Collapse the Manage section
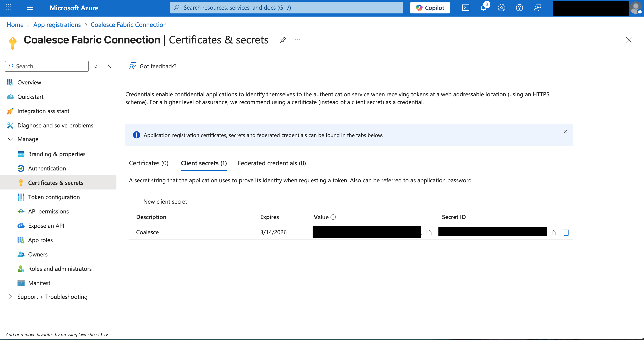The image size is (644, 340). pos(10,139)
